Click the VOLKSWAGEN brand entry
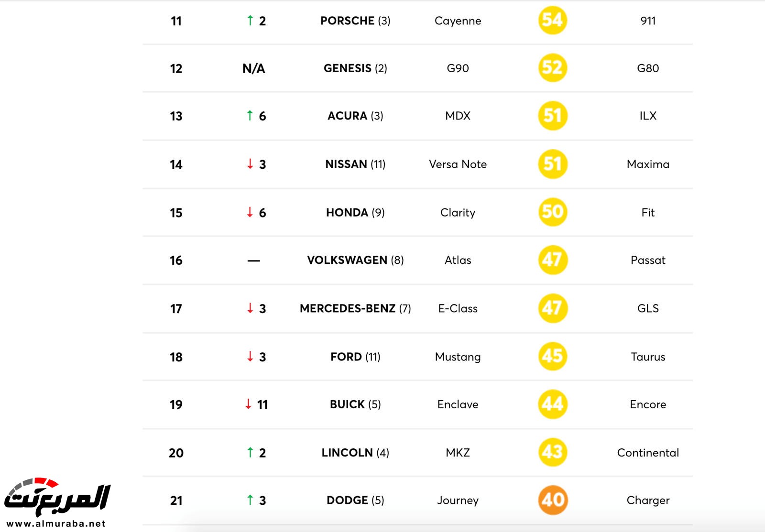The width and height of the screenshot is (765, 532). coord(347,261)
